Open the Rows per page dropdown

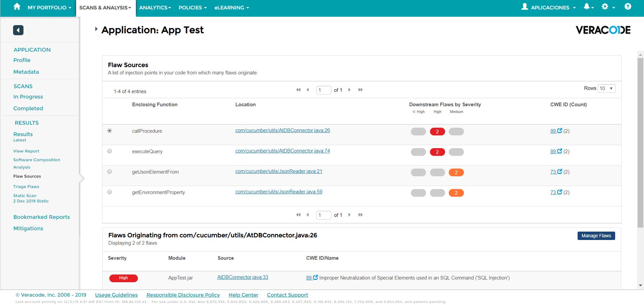(606, 88)
